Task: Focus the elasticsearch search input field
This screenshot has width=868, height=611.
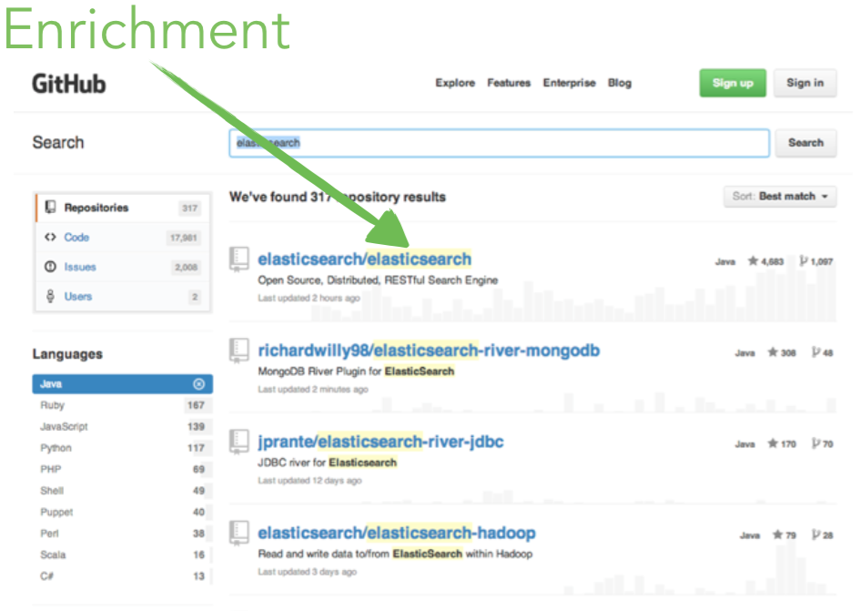Action: coord(499,143)
